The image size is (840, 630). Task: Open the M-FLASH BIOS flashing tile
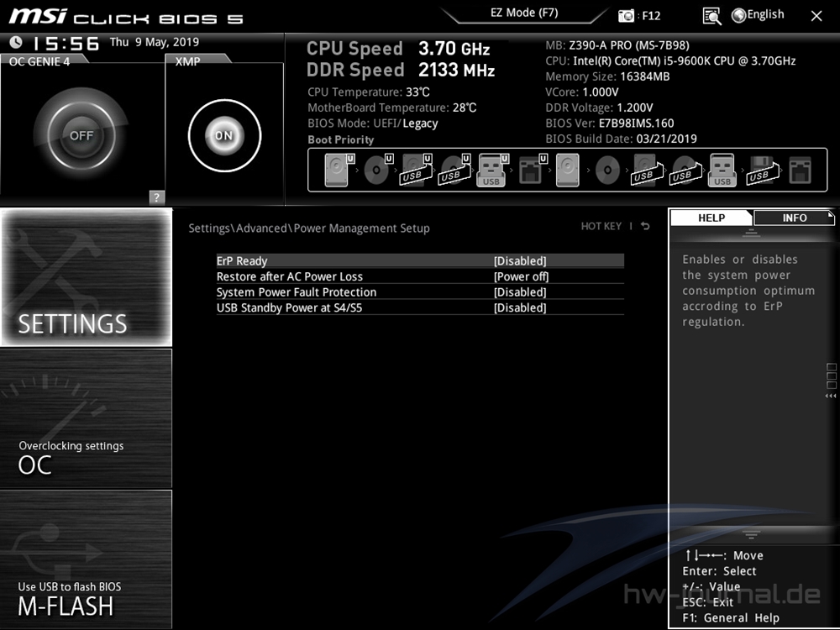pyautogui.click(x=87, y=559)
